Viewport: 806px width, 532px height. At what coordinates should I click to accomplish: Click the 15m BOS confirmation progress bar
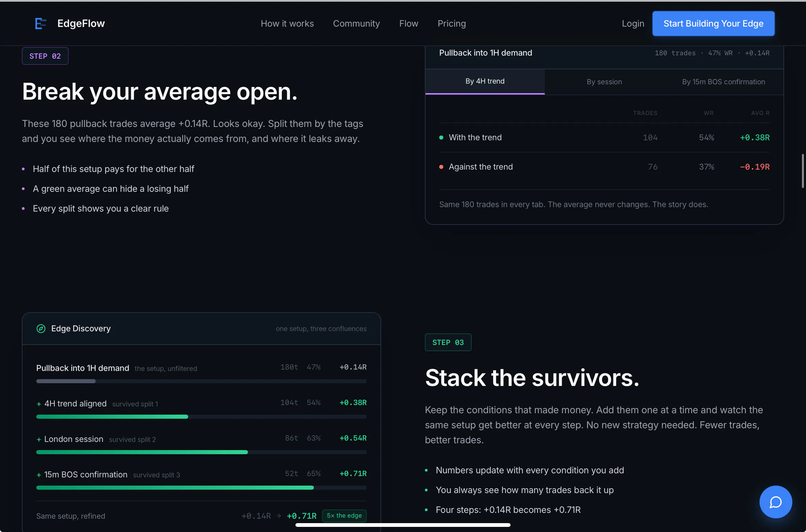coord(201,488)
